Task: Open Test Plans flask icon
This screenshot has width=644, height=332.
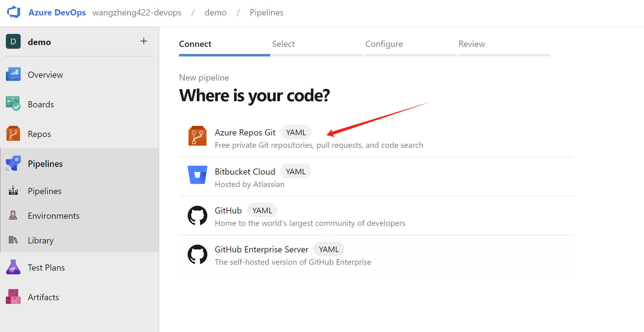Action: [13, 268]
